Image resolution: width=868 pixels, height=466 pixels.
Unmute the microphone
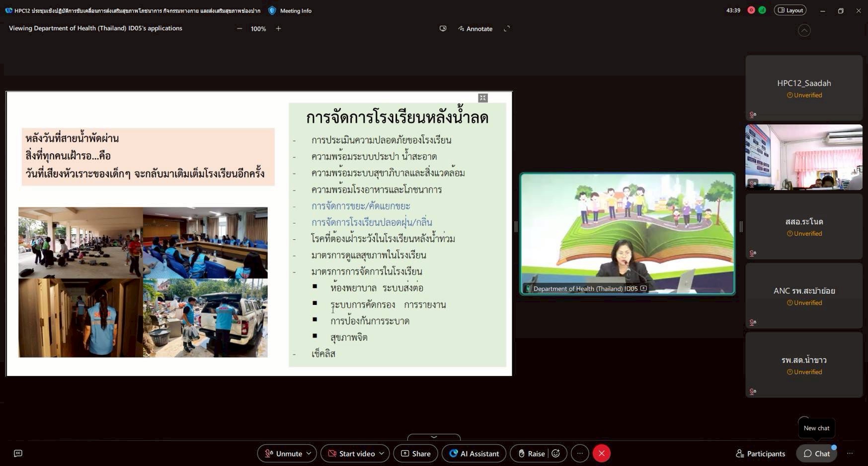(x=283, y=454)
